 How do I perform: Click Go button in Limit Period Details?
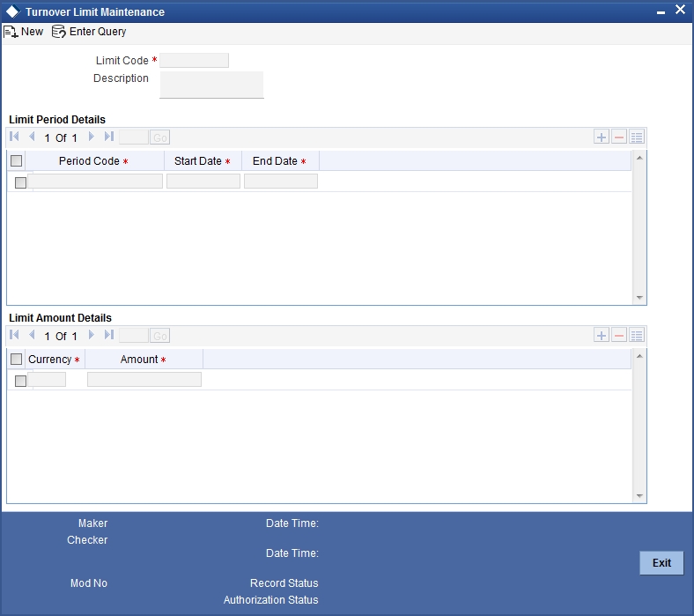pyautogui.click(x=159, y=137)
